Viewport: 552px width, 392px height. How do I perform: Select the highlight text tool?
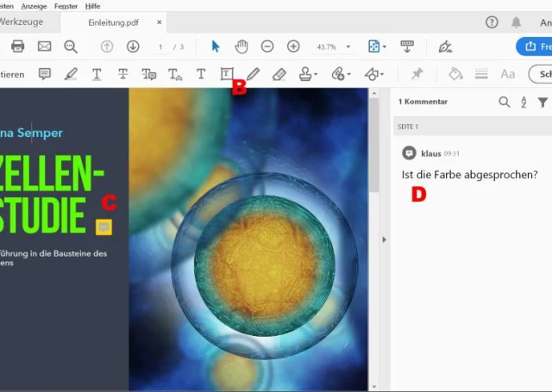(71, 74)
